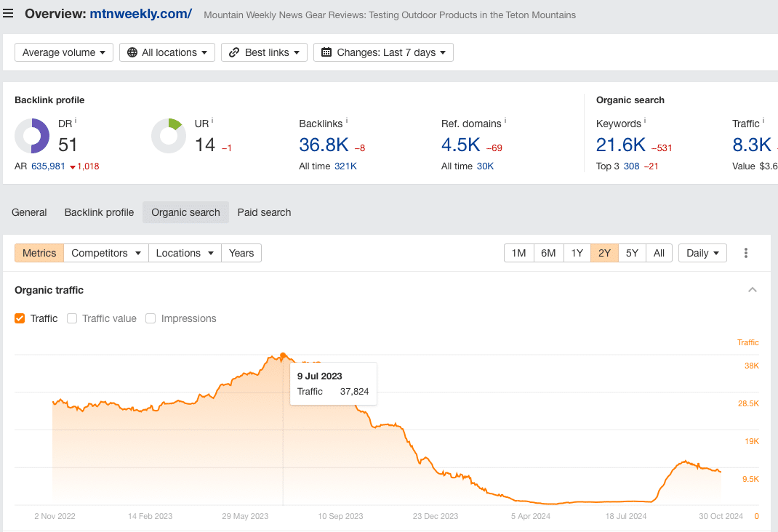The image size is (778, 532).
Task: Click the 30 Oct 2024 axis label
Action: tap(721, 516)
